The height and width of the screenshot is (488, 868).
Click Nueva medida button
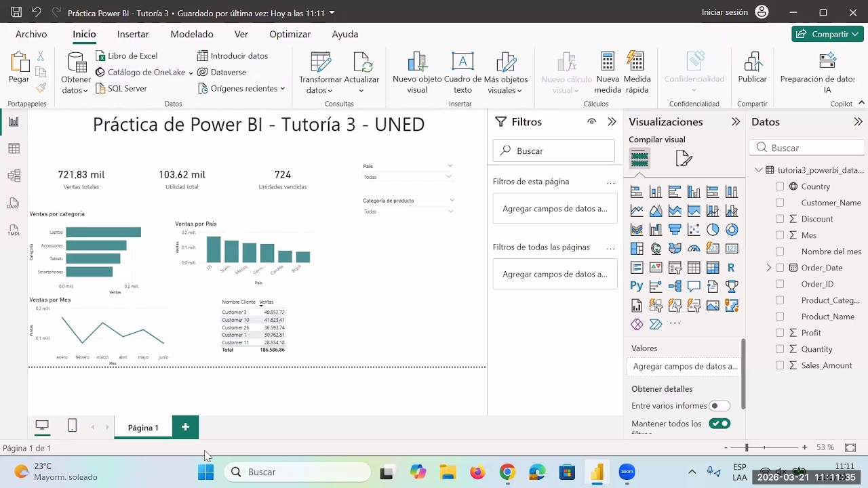608,73
